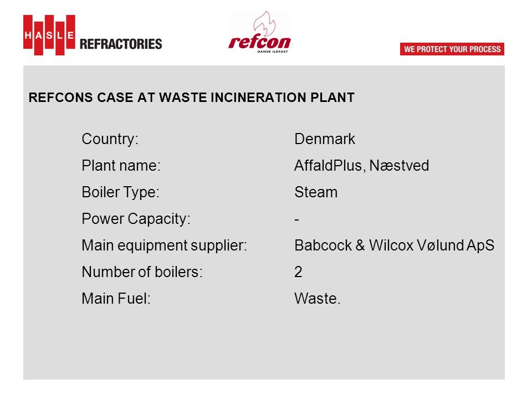
Task: Select the Waste fuel value
Action: [x=317, y=299]
